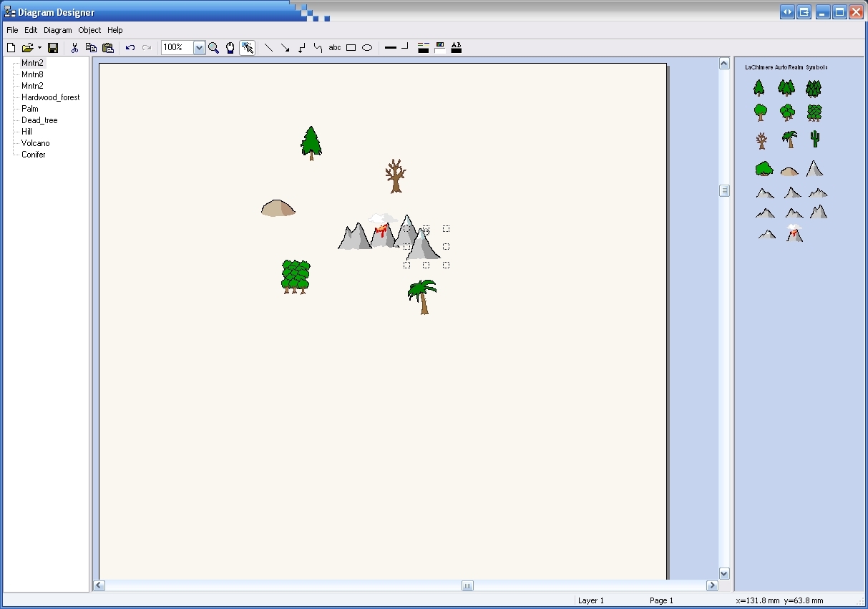
Task: Pick the volcano symbol in palette
Action: point(794,233)
